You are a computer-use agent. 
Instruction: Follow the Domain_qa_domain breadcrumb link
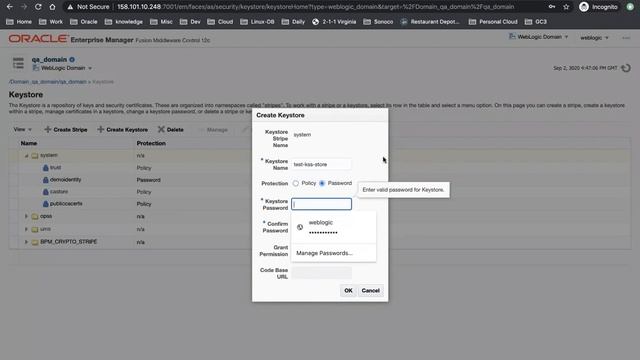pyautogui.click(x=48, y=82)
